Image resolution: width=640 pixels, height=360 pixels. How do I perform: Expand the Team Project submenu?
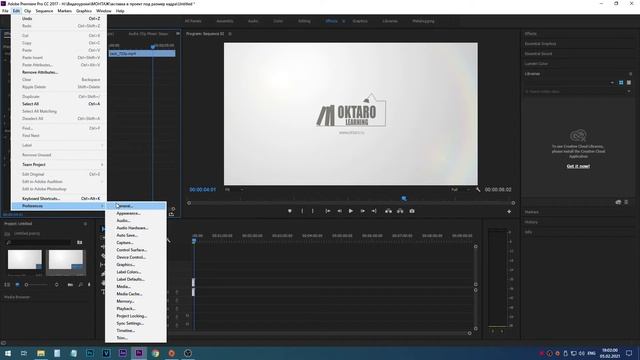point(59,164)
